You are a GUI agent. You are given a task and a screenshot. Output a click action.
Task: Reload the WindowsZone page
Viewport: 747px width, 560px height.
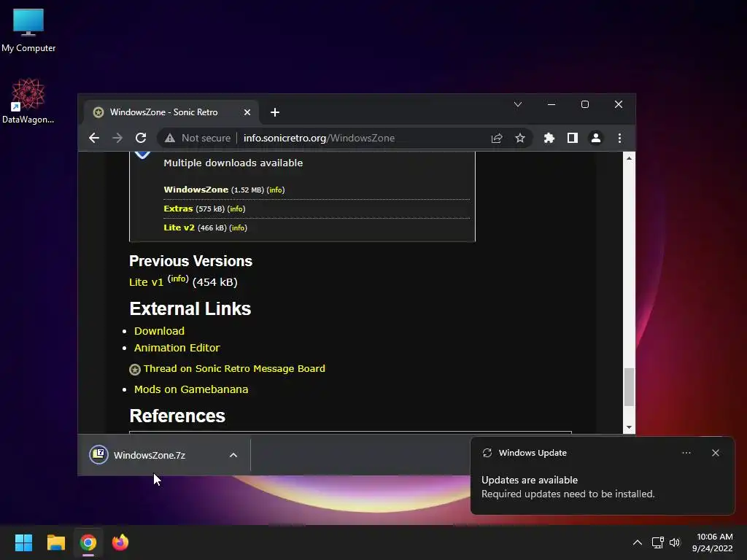pyautogui.click(x=141, y=138)
